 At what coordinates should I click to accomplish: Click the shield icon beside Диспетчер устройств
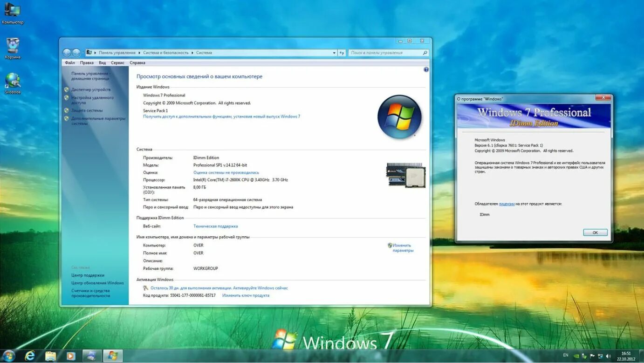[67, 89]
